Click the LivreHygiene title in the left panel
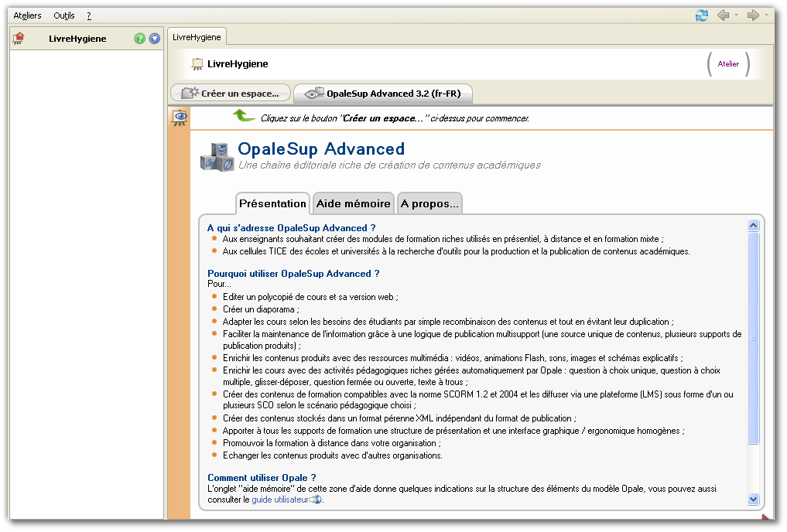 [x=77, y=39]
